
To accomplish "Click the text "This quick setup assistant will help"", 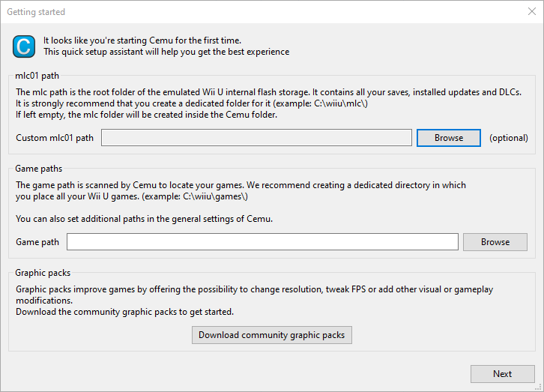I will pyautogui.click(x=166, y=52).
